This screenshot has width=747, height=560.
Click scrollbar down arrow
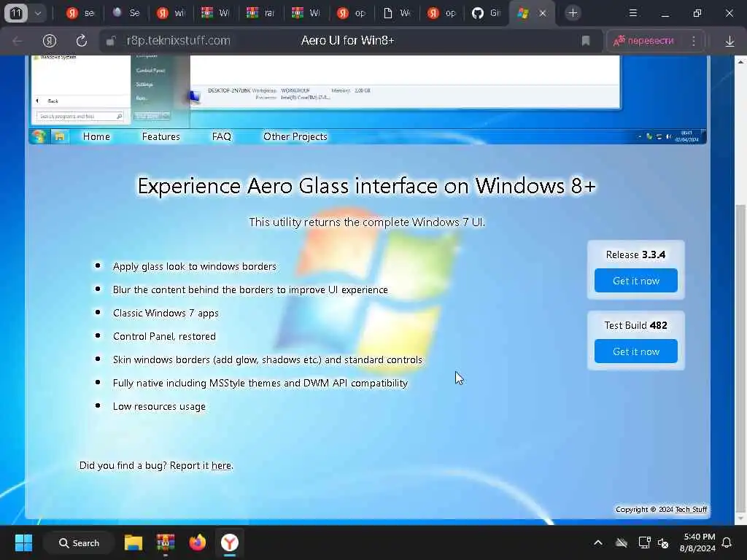740,518
